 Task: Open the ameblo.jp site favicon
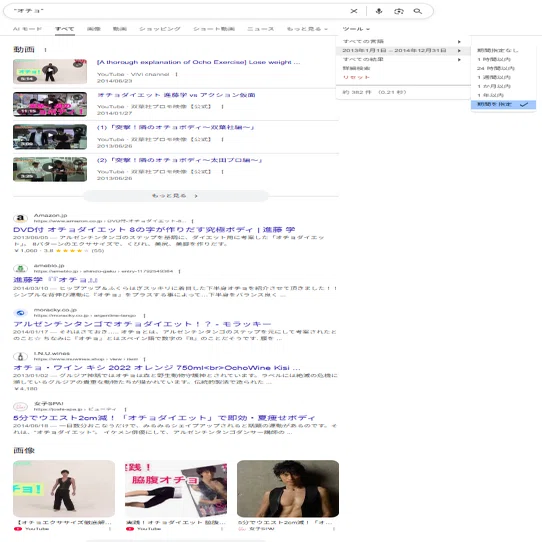tap(20, 268)
